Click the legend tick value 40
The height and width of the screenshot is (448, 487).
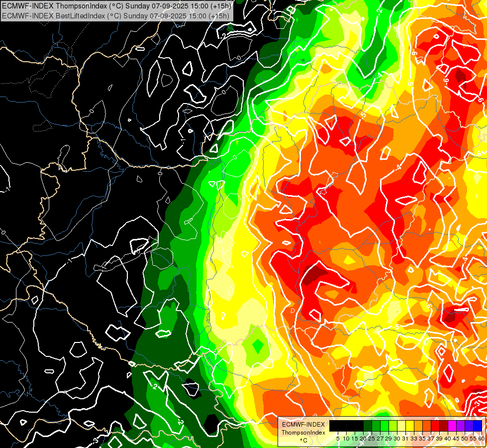448,439
